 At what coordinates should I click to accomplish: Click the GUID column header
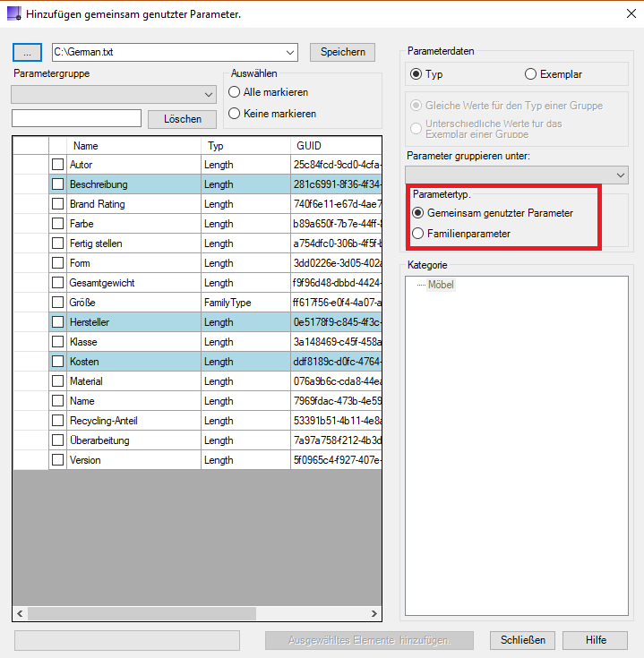click(x=336, y=146)
